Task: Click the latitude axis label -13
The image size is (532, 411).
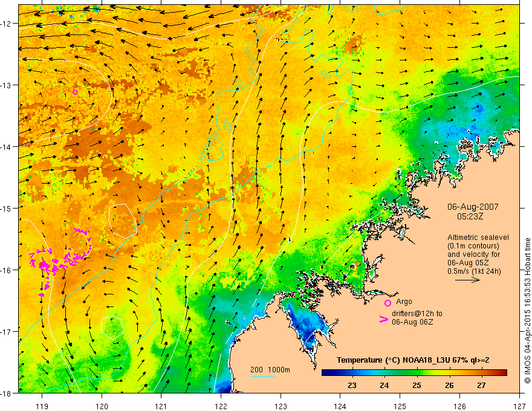Action: pos(7,85)
